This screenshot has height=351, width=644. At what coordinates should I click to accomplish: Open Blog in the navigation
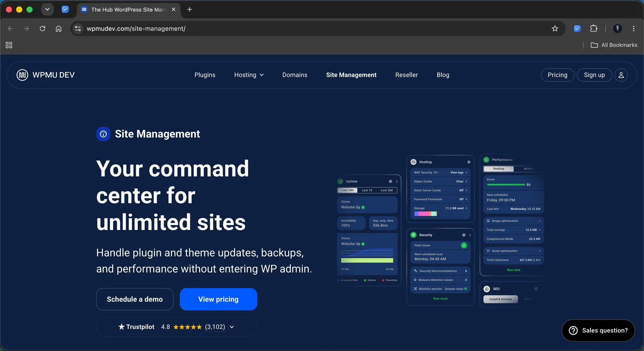(x=443, y=75)
